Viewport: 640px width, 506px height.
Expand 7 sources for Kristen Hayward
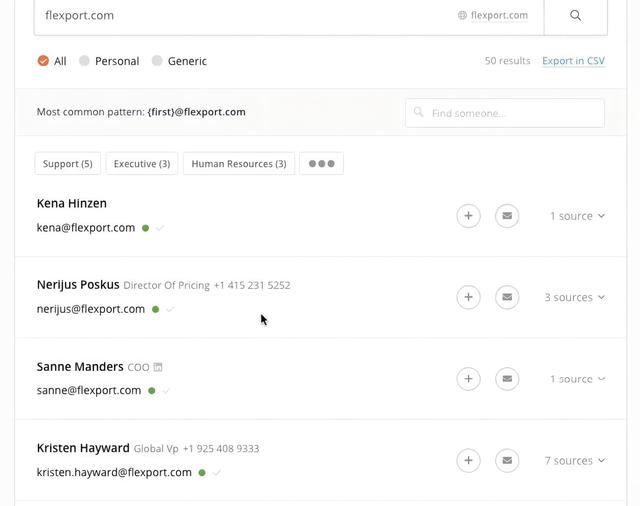tap(574, 460)
